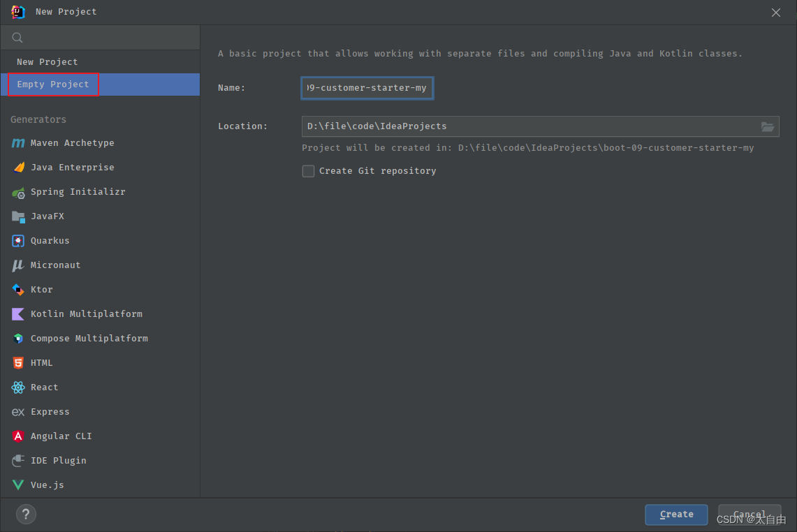This screenshot has height=532, width=797.
Task: Select HTML generator label
Action: pyautogui.click(x=42, y=363)
